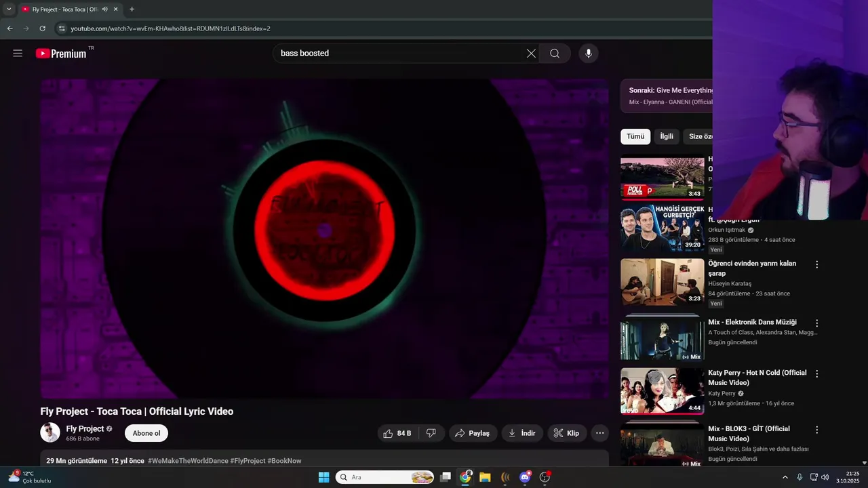Subscribe with Abone ol button
Screen dimensions: 868x488
pyautogui.click(x=146, y=433)
